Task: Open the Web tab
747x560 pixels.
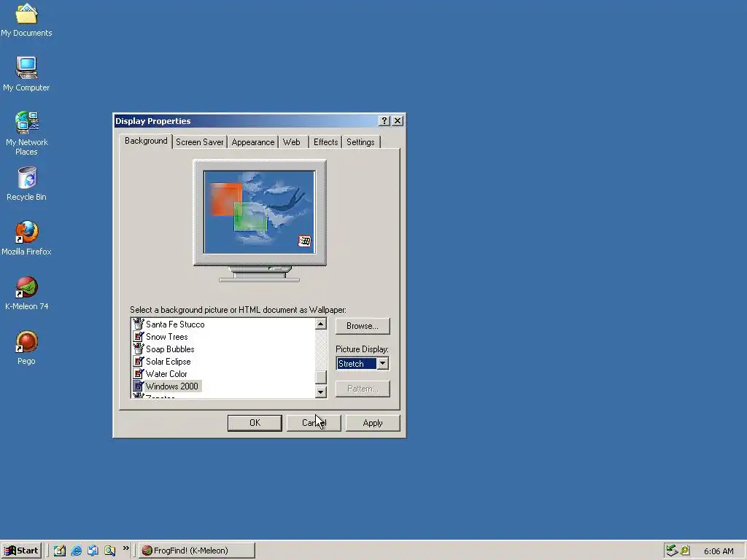Action: coord(292,142)
